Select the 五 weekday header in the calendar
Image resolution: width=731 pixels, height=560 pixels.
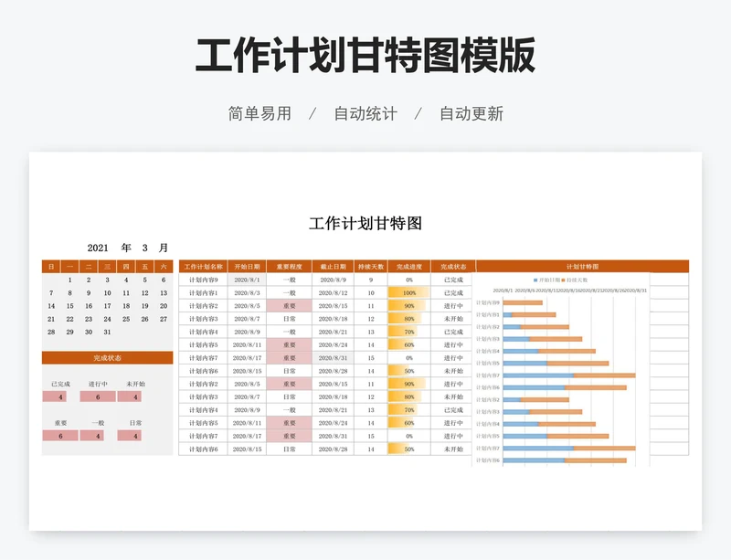coord(145,267)
